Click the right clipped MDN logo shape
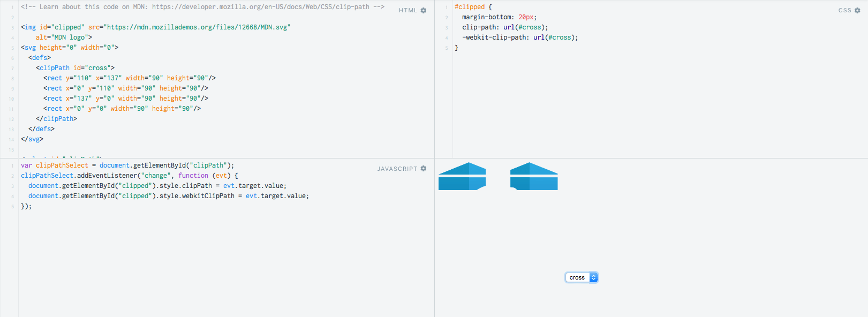The image size is (868, 317). [534, 176]
